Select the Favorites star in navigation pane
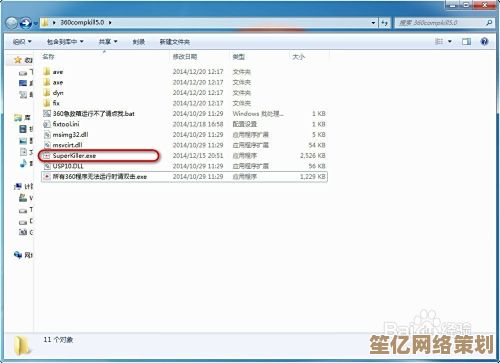 [x=18, y=60]
